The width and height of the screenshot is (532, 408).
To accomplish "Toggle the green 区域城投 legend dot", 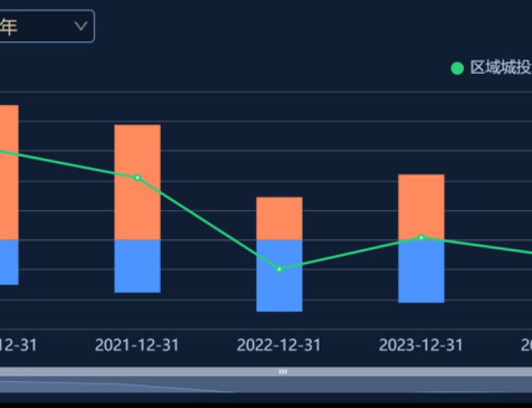I will 458,68.
